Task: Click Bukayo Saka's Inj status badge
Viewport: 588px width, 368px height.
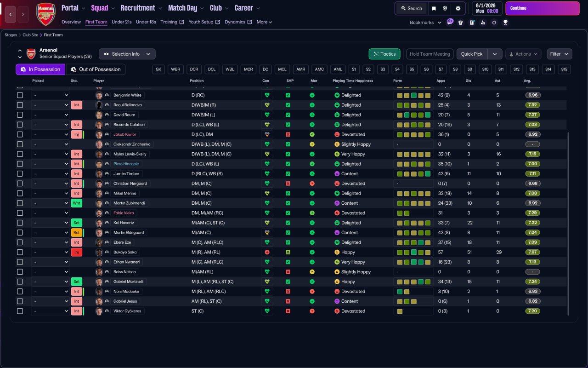Action: [77, 252]
